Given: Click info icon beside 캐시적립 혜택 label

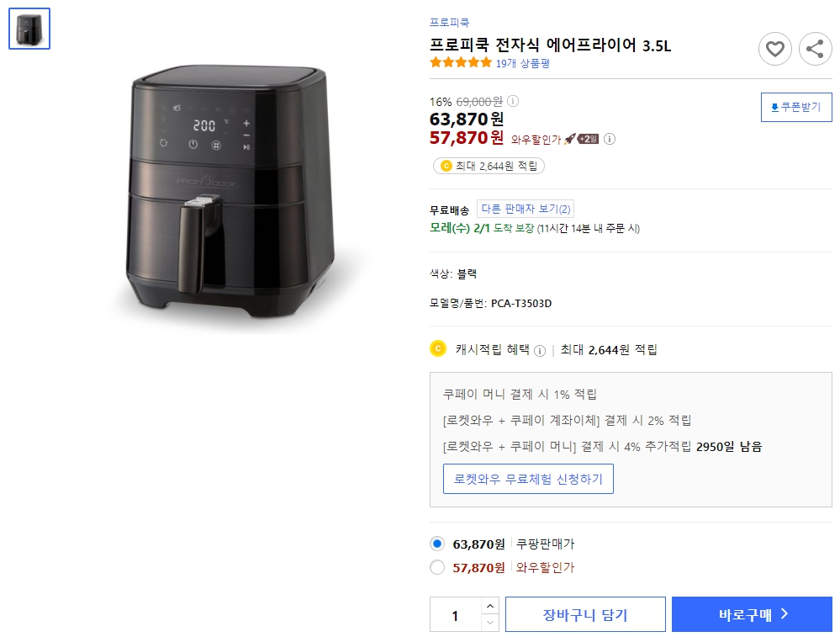Looking at the screenshot, I should pyautogui.click(x=540, y=350).
